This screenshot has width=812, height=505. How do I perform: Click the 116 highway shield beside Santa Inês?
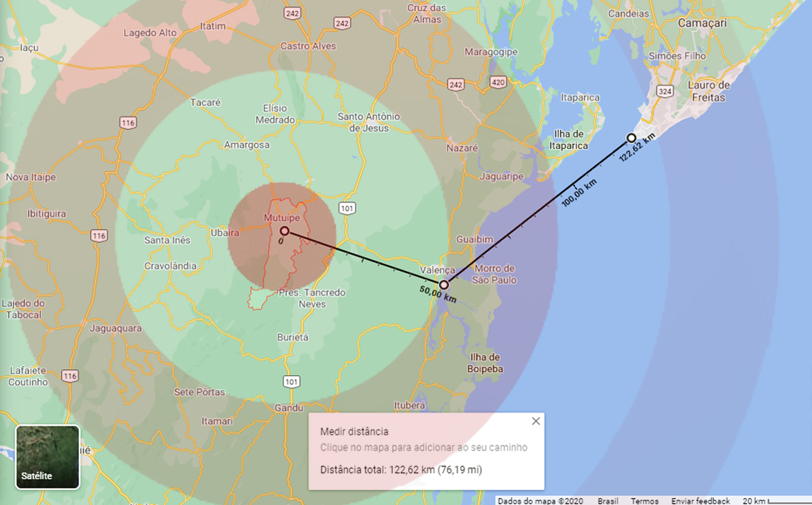(99, 236)
